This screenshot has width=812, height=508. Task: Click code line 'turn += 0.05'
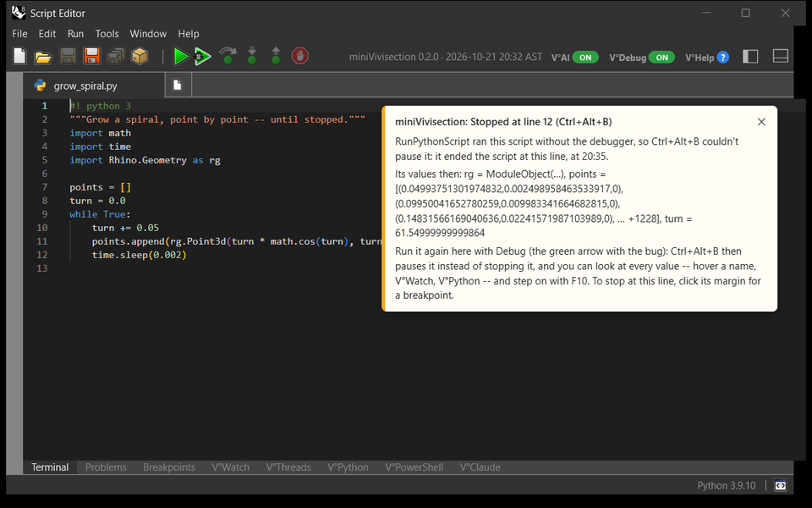(x=125, y=228)
